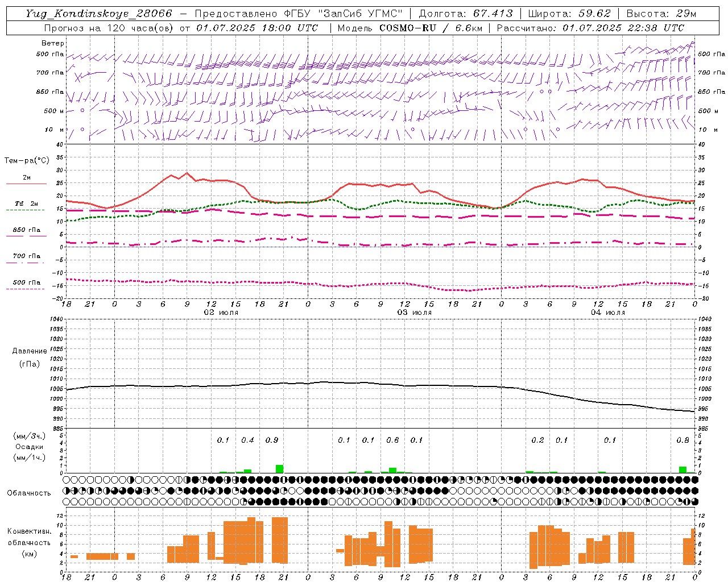Select the "Облачность" cloud cover label

coord(29,493)
